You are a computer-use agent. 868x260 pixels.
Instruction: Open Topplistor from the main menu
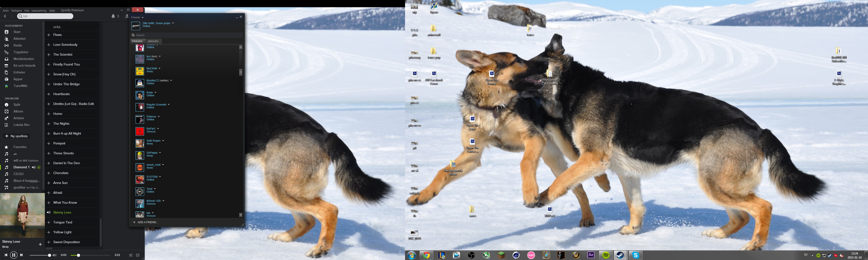click(20, 52)
